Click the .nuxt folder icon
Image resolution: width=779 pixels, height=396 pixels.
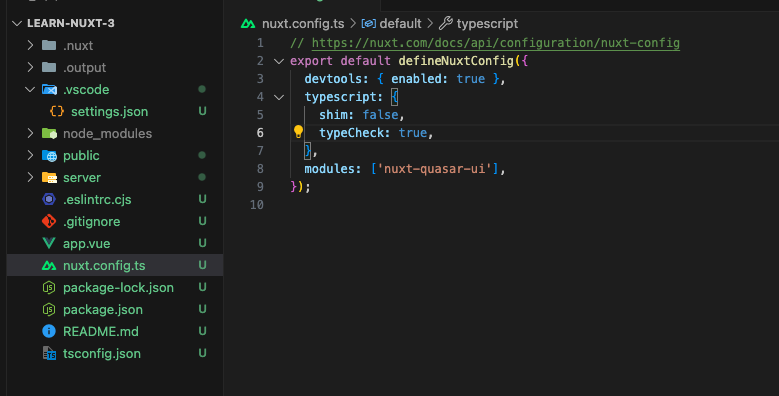[49, 45]
